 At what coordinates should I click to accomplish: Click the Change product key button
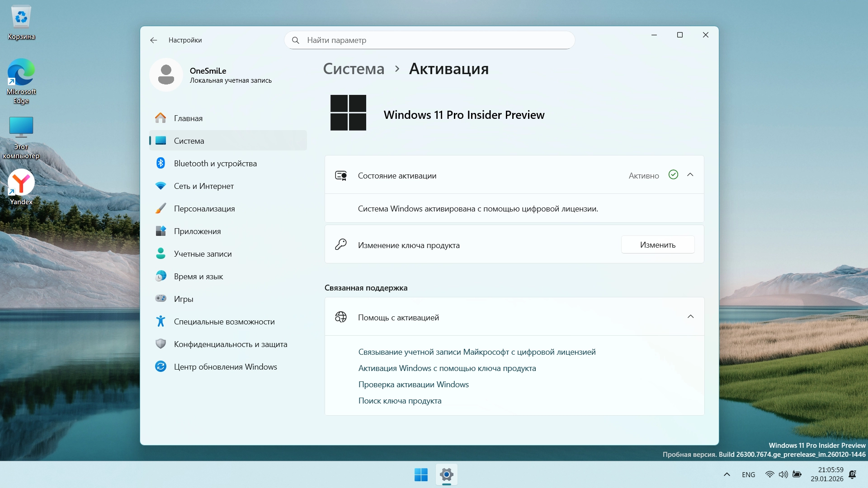657,245
